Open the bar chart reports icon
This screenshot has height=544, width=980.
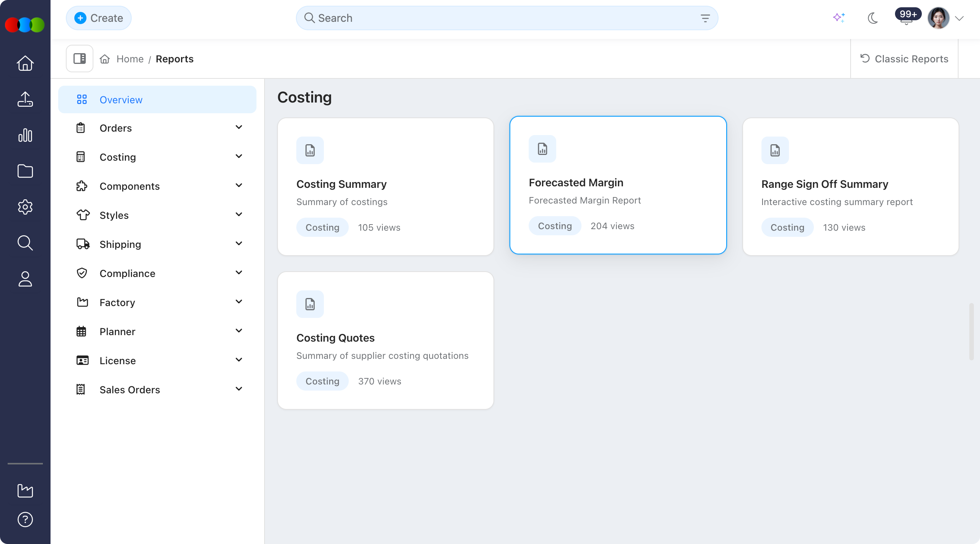click(25, 135)
